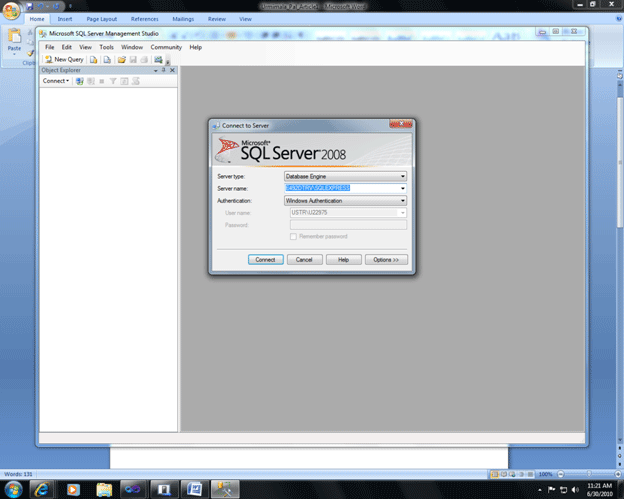The height and width of the screenshot is (499, 624).
Task: Check the Remember password checkbox
Action: (x=293, y=237)
